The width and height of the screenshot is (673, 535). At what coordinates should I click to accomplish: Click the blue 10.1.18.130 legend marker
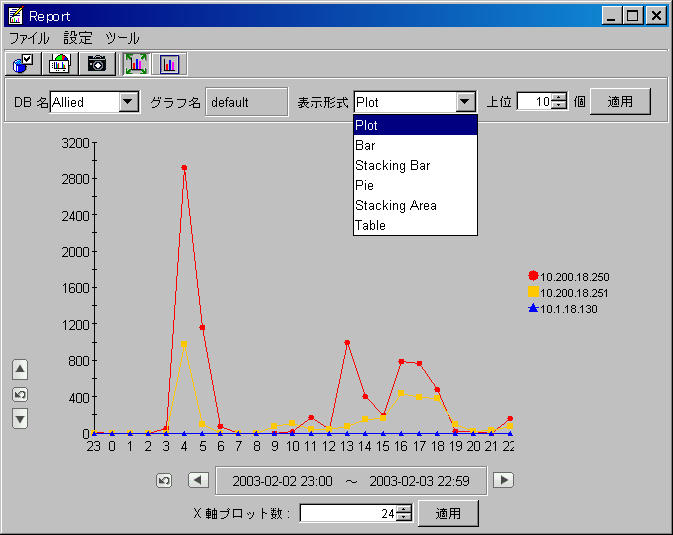click(533, 308)
